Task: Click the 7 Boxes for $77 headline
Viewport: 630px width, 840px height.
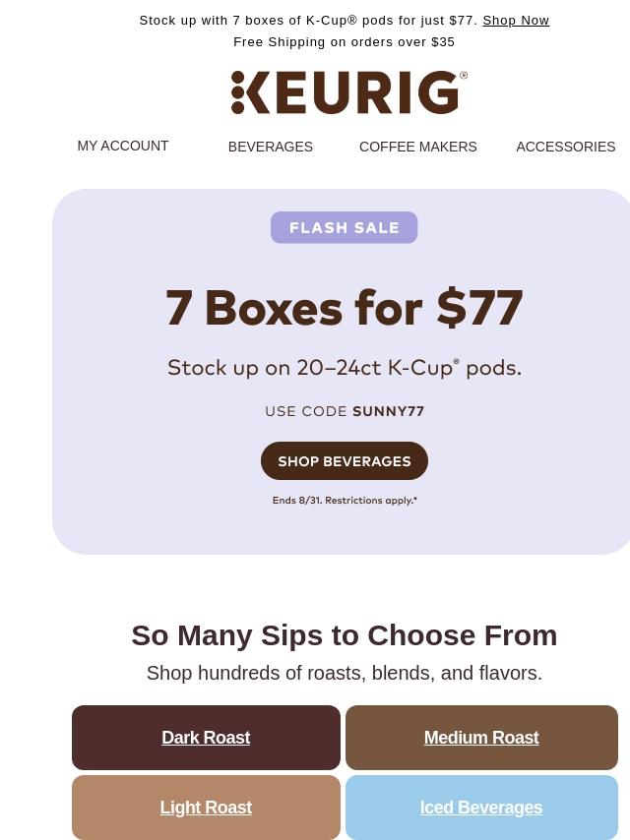Action: tap(344, 308)
